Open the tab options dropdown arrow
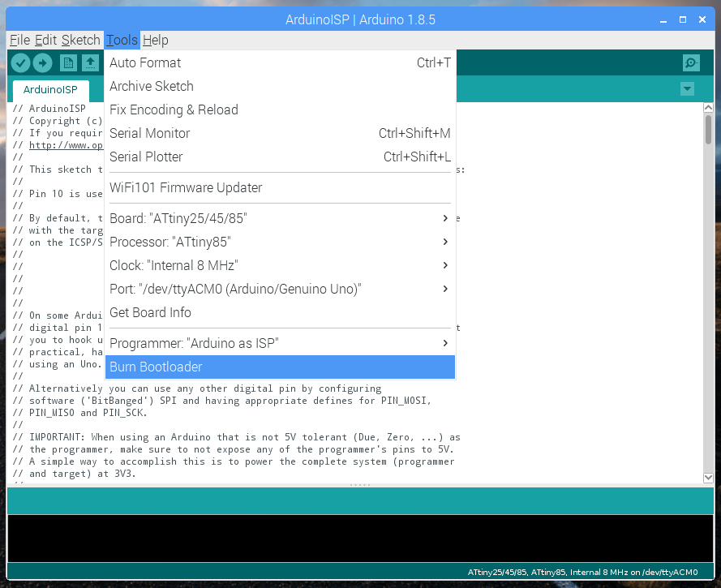The width and height of the screenshot is (721, 588). click(x=688, y=88)
